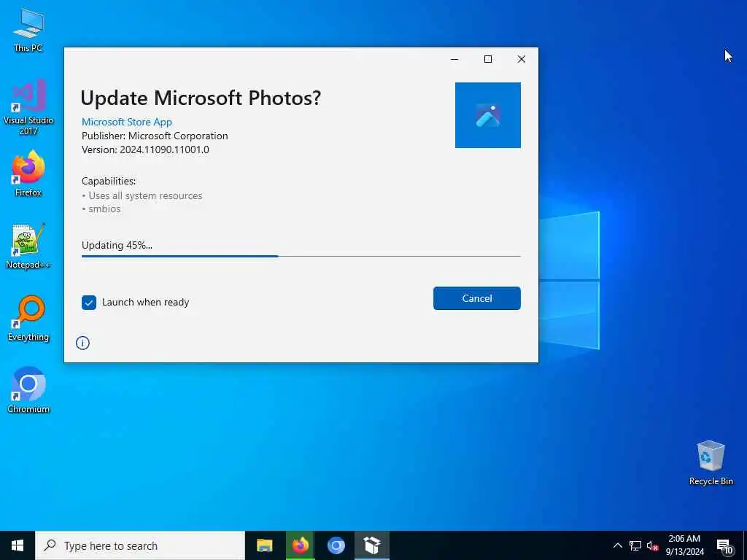747x560 pixels.
Task: Uncheck Launch when ready checkbox
Action: (x=89, y=303)
